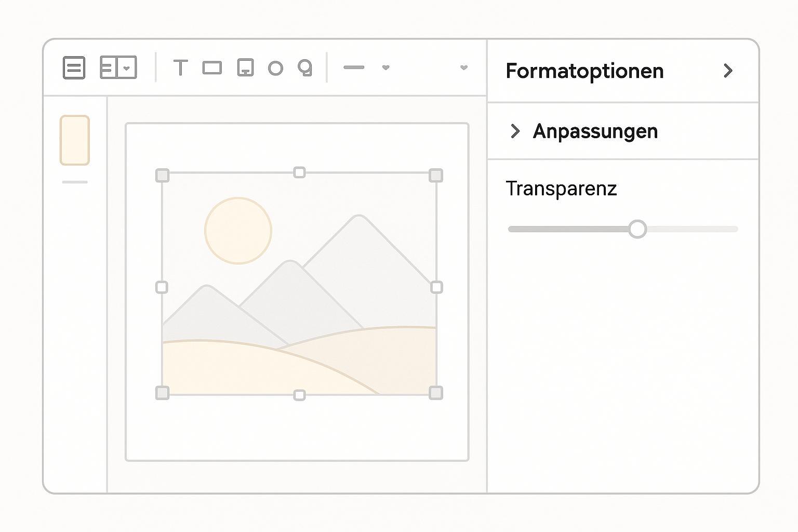
Task: Select the rectangle shape tool
Action: coord(212,68)
